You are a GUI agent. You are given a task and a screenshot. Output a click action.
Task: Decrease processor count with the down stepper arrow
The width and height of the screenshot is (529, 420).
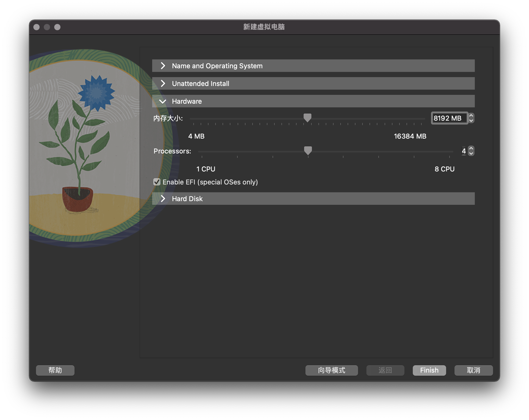(471, 154)
